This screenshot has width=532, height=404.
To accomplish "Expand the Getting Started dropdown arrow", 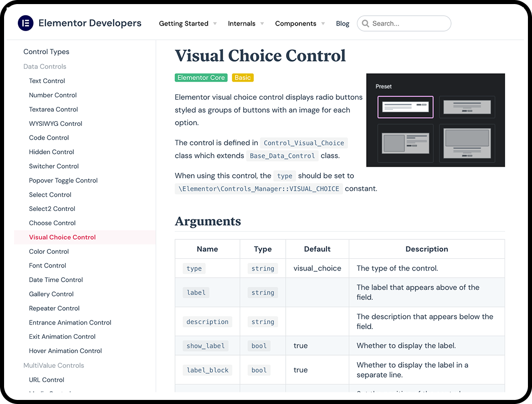I will (x=215, y=23).
